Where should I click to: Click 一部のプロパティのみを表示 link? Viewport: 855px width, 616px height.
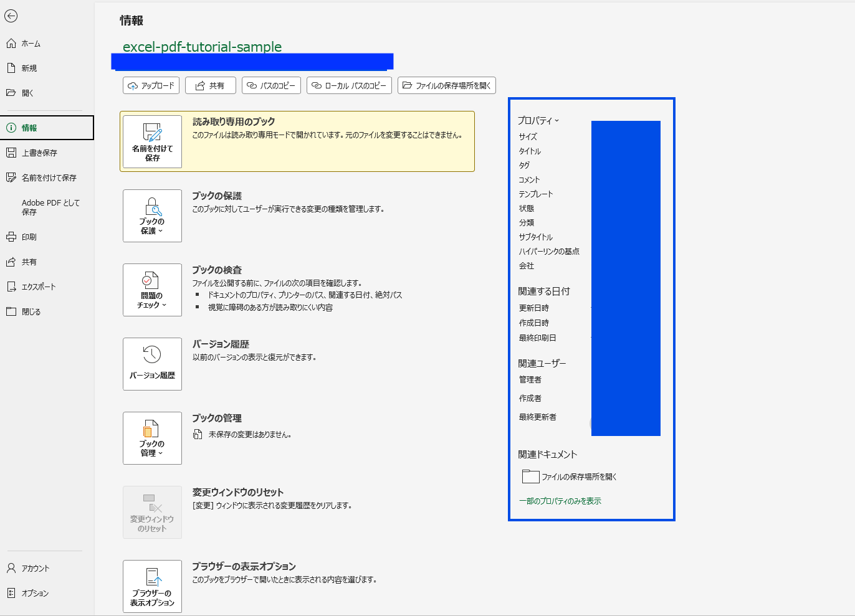pos(560,501)
